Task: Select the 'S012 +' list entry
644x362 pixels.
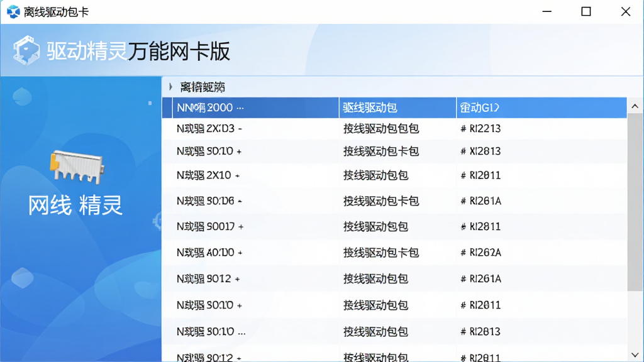Action: click(x=208, y=278)
